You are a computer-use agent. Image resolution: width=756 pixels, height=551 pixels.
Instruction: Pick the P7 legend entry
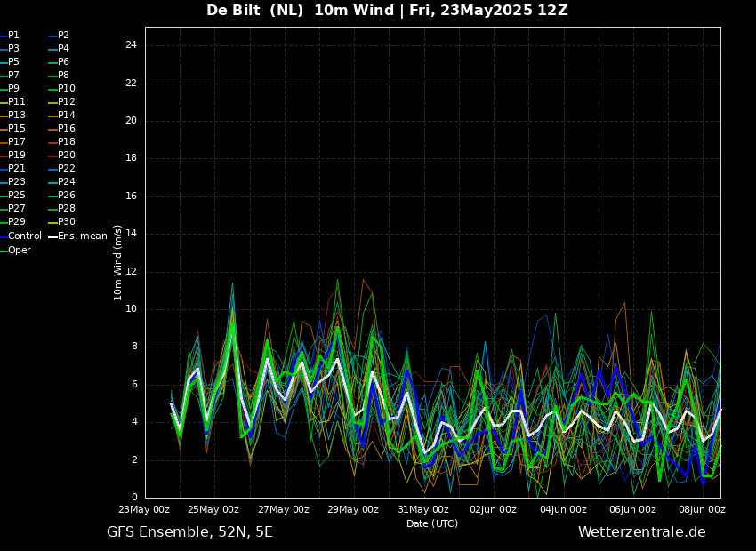(13, 76)
